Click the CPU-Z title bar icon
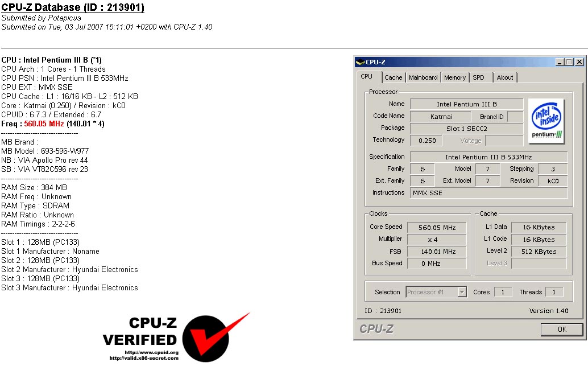The image size is (588, 366). tap(361, 62)
